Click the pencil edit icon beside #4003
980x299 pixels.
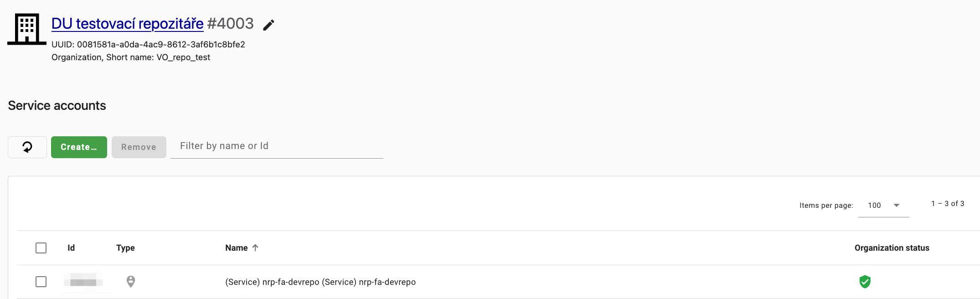(x=269, y=25)
